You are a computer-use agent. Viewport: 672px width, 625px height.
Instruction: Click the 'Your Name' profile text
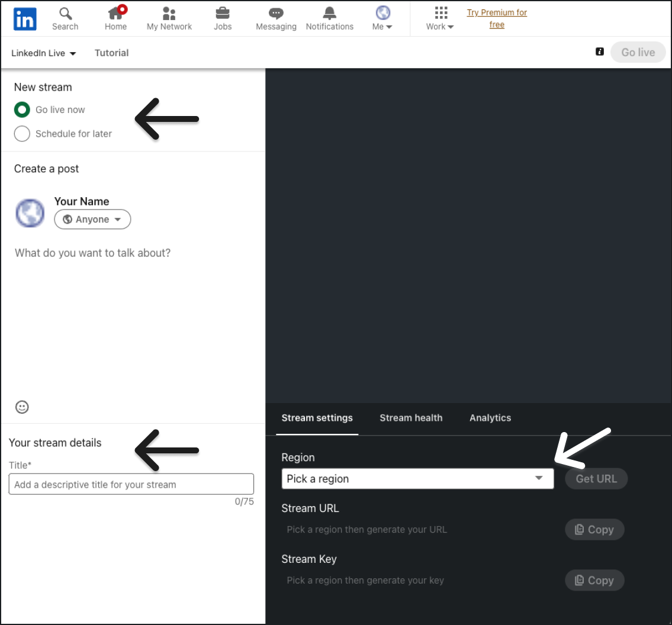point(82,201)
